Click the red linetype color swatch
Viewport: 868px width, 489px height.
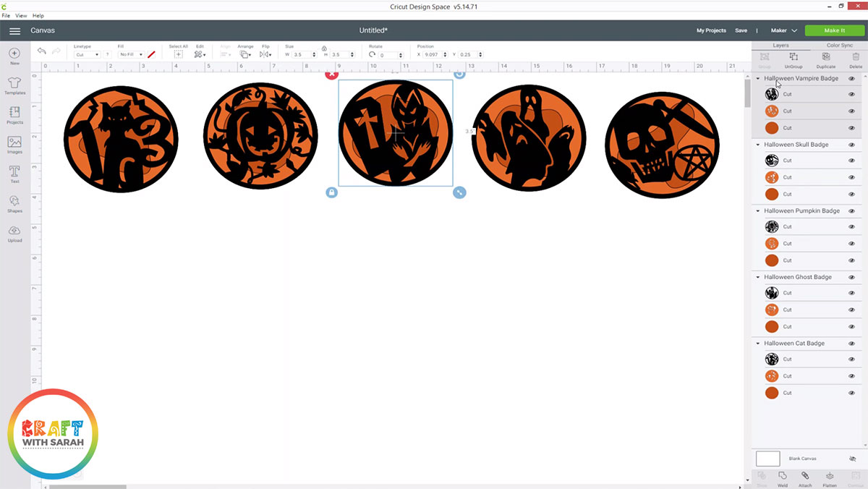(x=151, y=54)
